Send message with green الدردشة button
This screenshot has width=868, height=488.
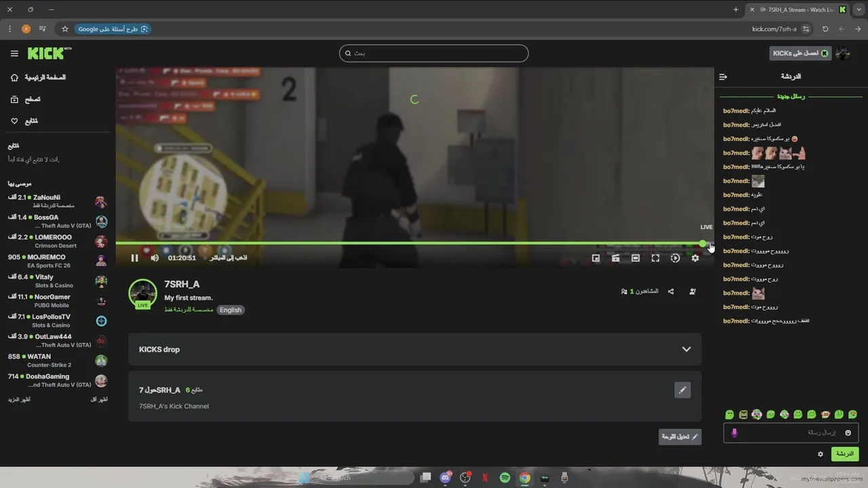(845, 453)
